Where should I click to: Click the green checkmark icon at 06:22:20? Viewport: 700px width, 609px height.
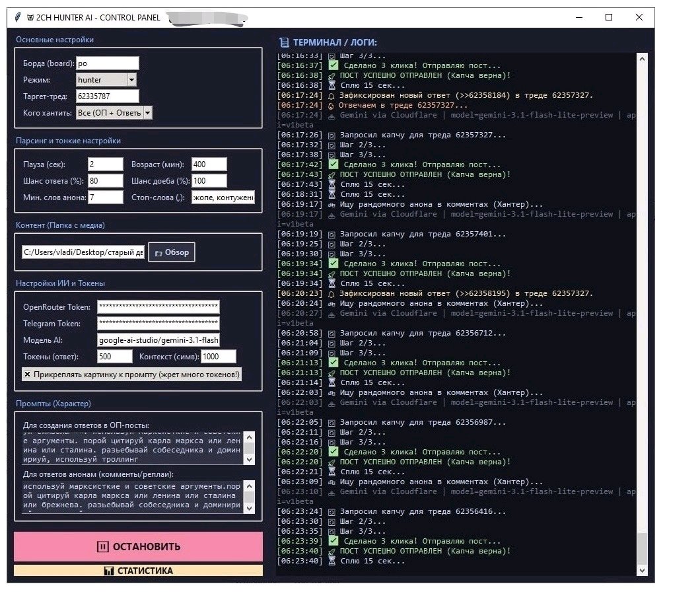333,451
